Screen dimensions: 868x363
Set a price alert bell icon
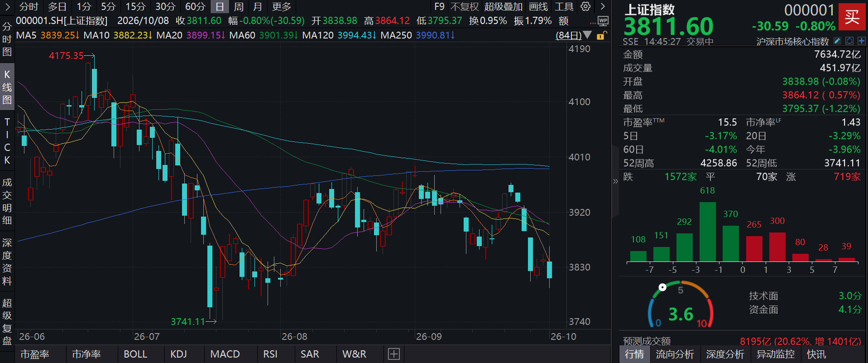click(x=849, y=41)
